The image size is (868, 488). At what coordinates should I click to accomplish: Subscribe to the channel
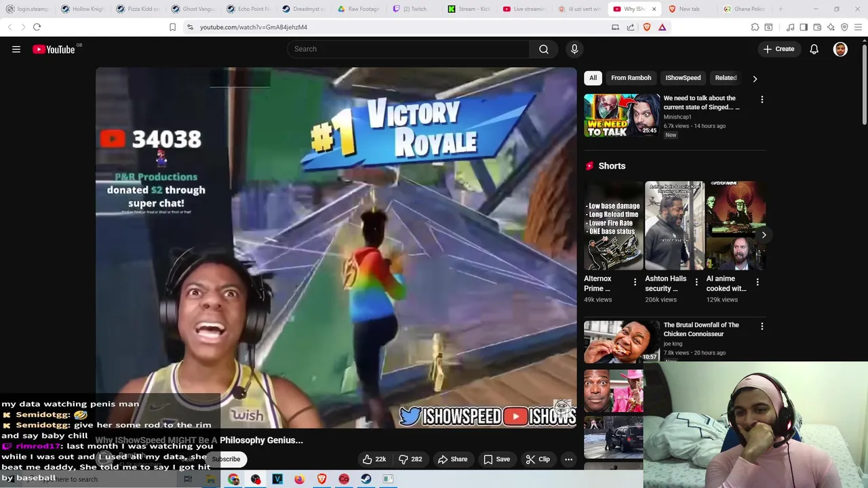[226, 459]
